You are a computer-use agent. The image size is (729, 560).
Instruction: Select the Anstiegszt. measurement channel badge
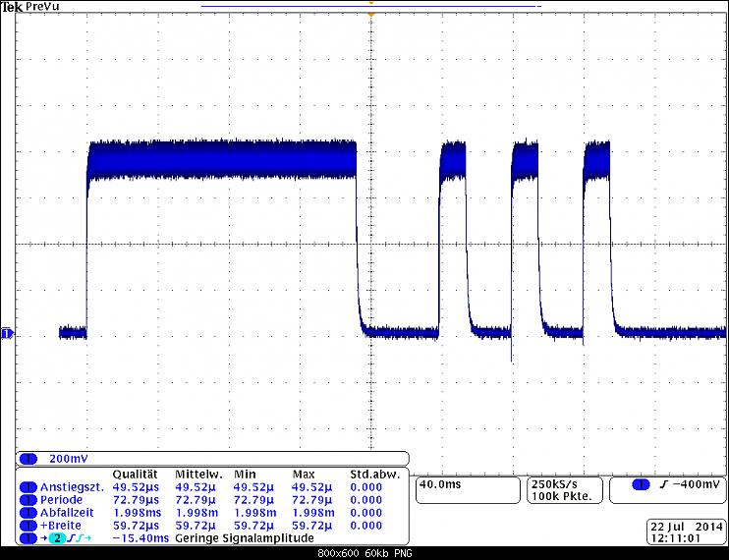click(28, 486)
